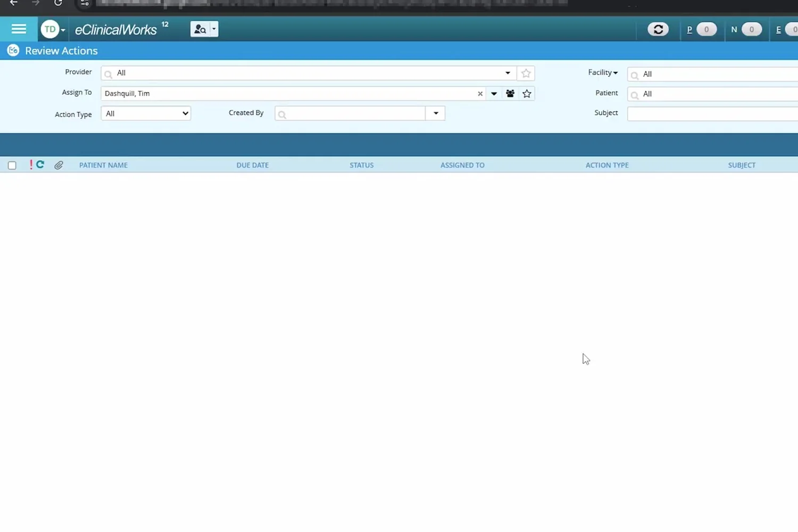Open the patient lookup icon

click(200, 29)
